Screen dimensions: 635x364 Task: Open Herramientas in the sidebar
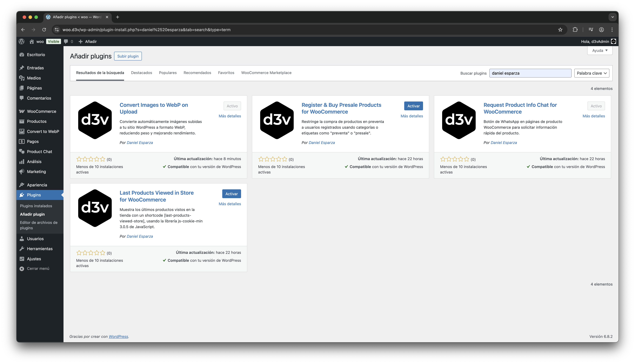click(x=40, y=249)
